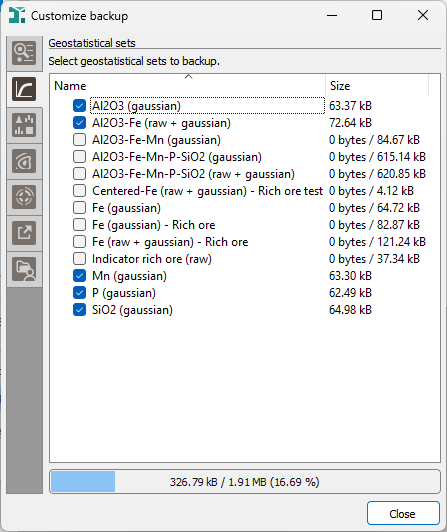The height and width of the screenshot is (532, 447).
Task: Maximize the Customize backup window
Action: (x=377, y=15)
